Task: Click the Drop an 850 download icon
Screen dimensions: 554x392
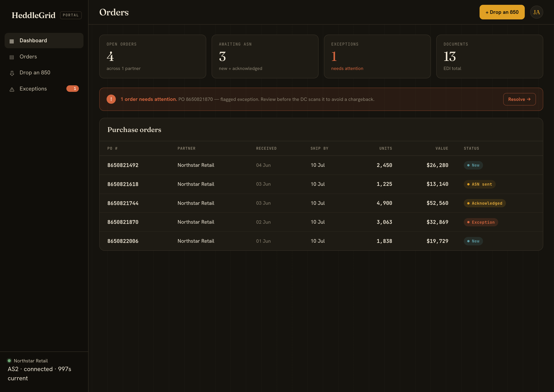Action: pyautogui.click(x=12, y=73)
